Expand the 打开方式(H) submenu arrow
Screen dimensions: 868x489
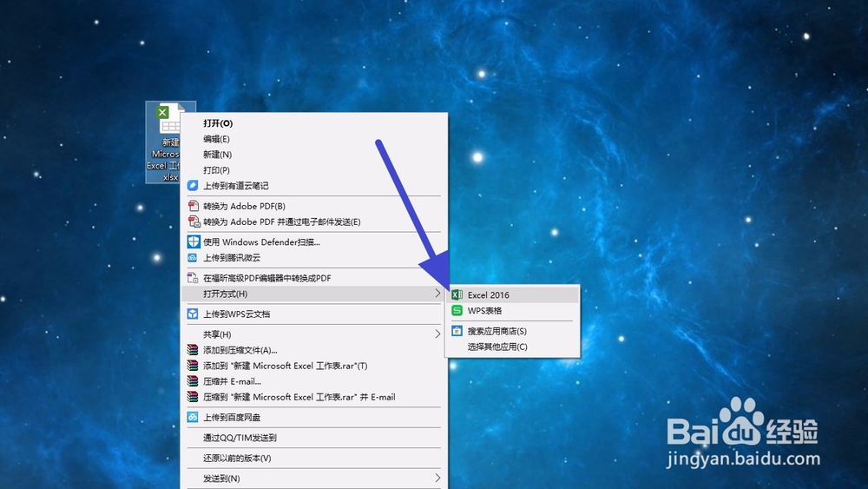(437, 294)
